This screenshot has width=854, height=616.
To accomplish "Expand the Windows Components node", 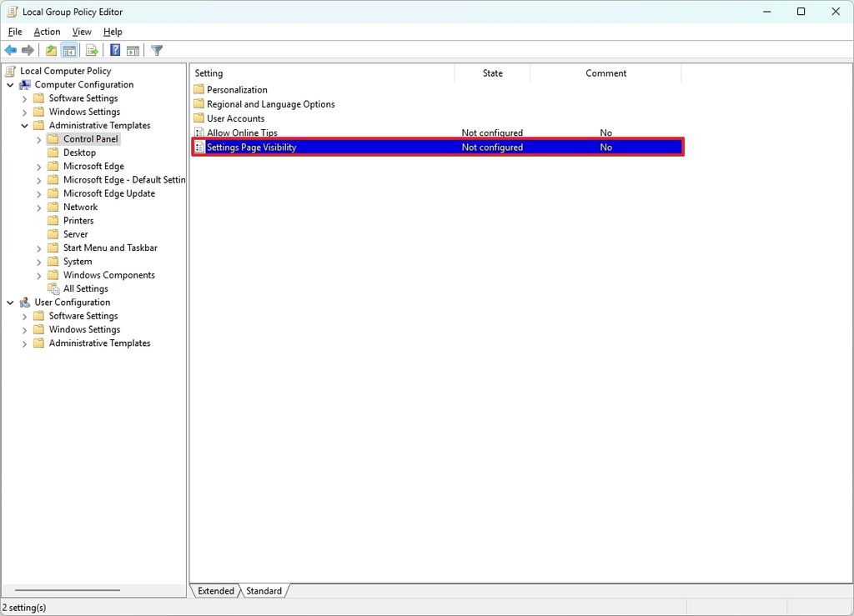I will pos(38,275).
